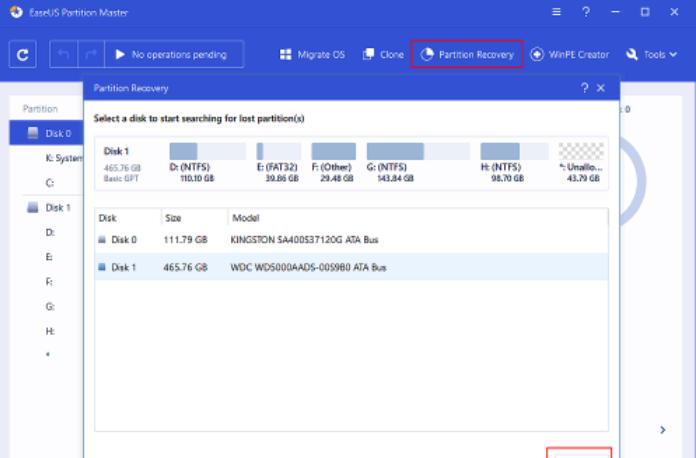This screenshot has width=696, height=458.
Task: Click E: (FAT32) 39.86 GB partition bar
Action: (279, 151)
